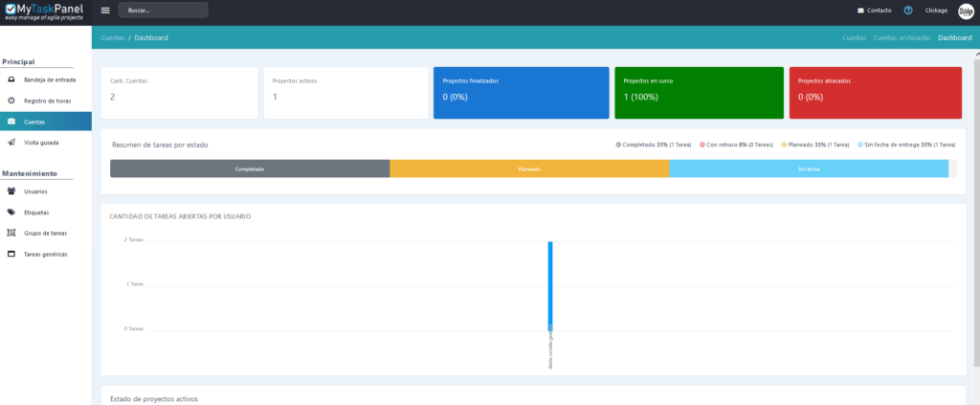Click the envelope icon next to Contacto

860,11
